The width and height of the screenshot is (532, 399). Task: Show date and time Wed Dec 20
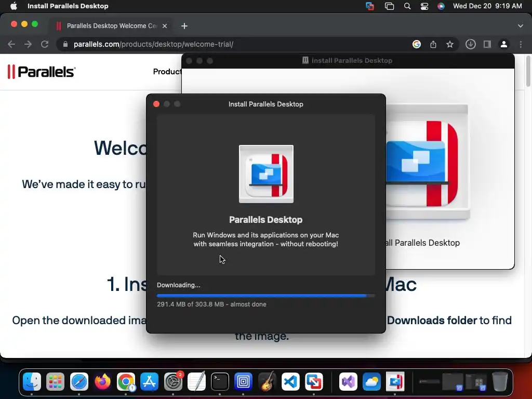tap(487, 6)
